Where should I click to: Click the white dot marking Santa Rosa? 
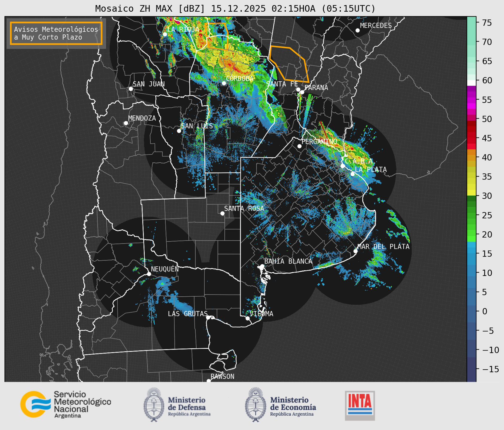(x=222, y=213)
